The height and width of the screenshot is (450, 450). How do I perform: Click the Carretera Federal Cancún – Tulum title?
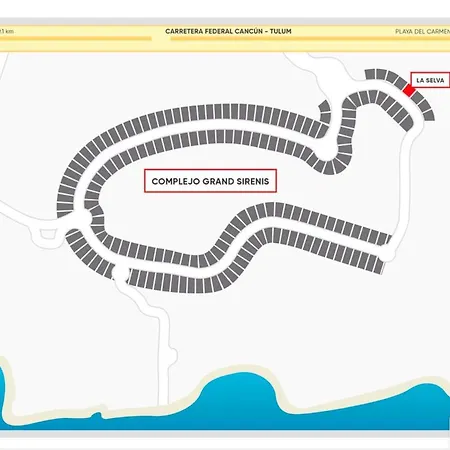228,31
